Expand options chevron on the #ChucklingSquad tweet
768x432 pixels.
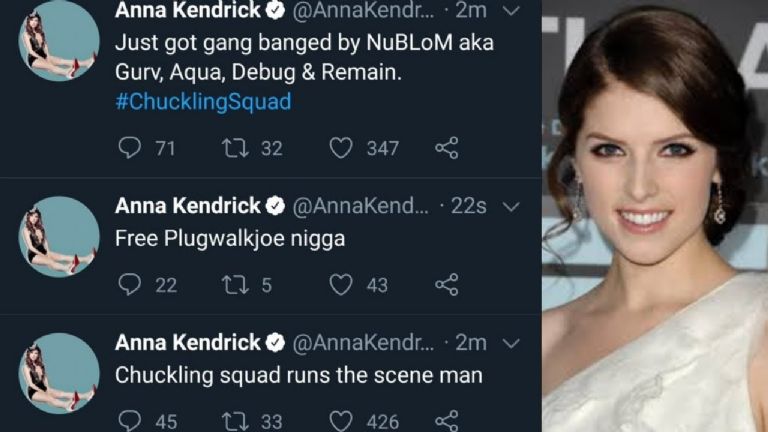(x=511, y=10)
